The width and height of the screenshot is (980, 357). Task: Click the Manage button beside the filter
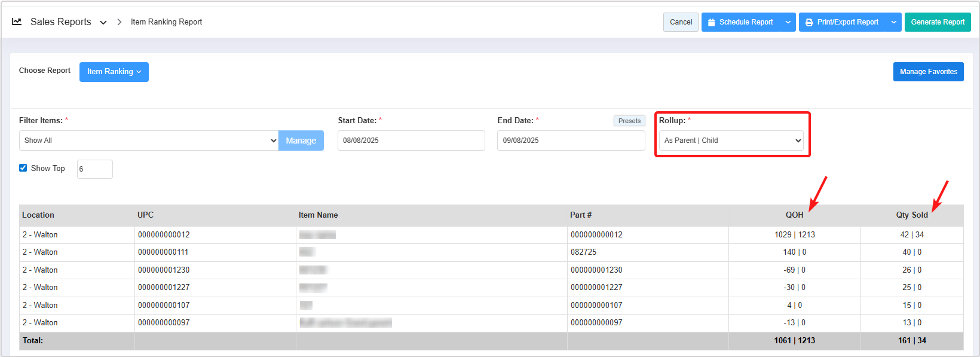point(301,141)
